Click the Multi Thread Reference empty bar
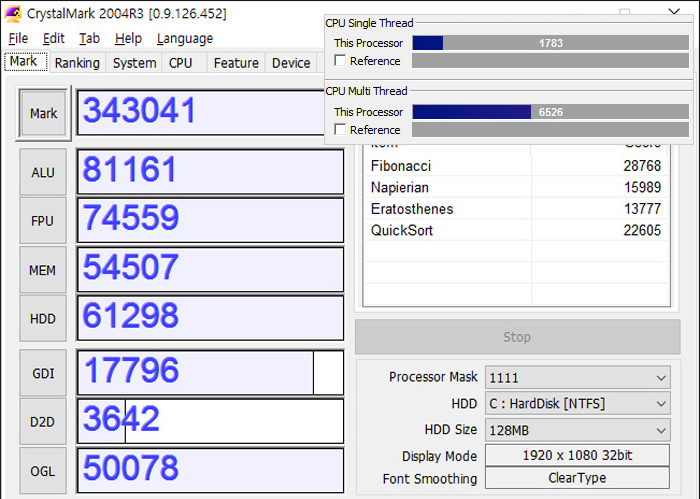 [x=550, y=129]
